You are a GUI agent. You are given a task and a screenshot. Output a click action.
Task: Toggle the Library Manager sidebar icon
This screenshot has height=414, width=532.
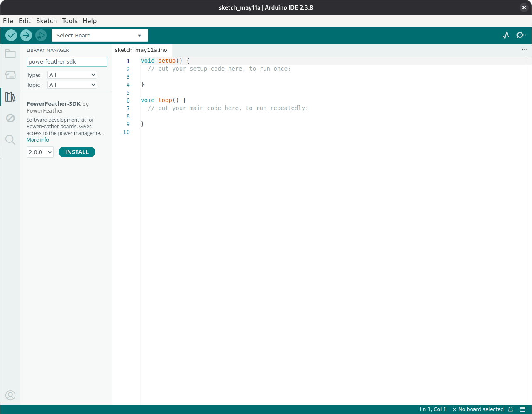(10, 97)
